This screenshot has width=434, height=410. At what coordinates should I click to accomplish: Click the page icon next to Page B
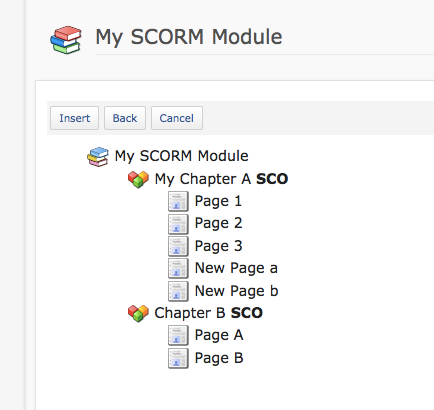178,358
